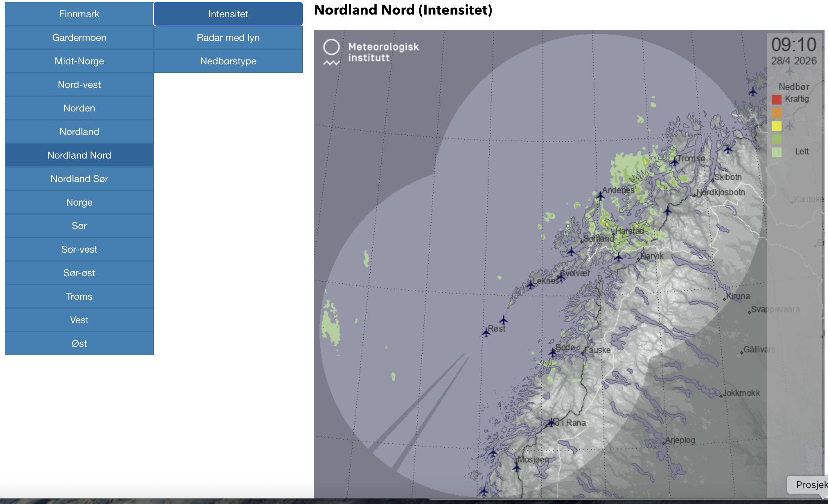Click the Leknes airport plane icon
Viewport: 828px width, 504px height.
[x=530, y=285]
